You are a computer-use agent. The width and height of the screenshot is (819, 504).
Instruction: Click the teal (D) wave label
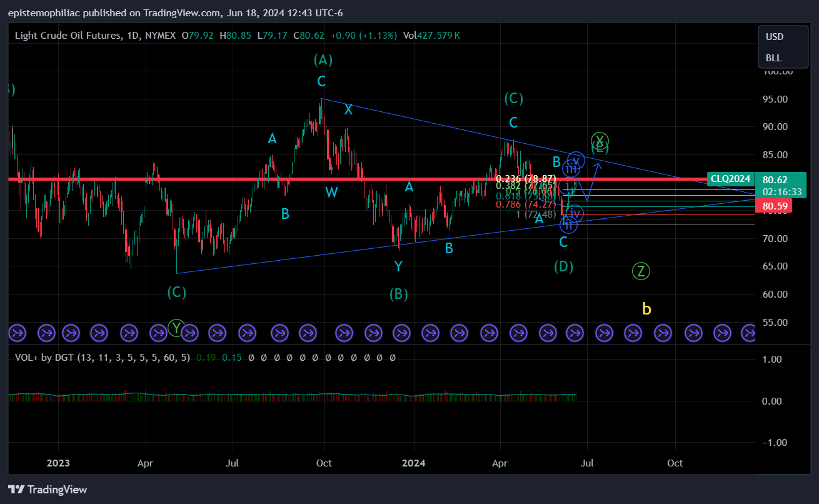point(563,266)
